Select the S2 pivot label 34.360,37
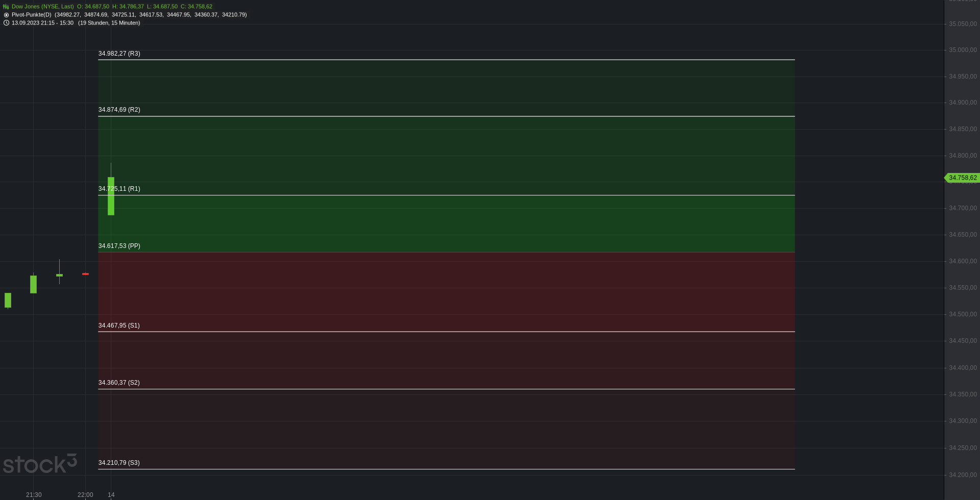Screen dimensions: 980x500 (119, 383)
